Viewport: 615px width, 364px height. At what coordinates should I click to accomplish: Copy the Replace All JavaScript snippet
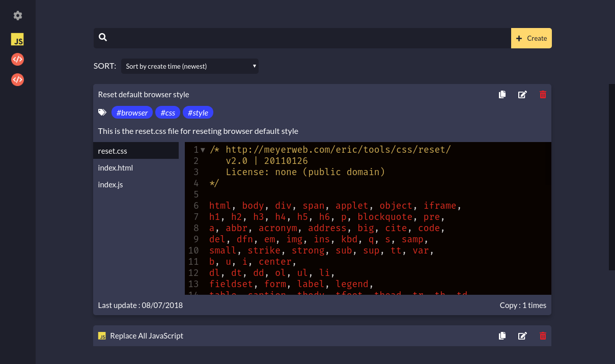[502, 336]
